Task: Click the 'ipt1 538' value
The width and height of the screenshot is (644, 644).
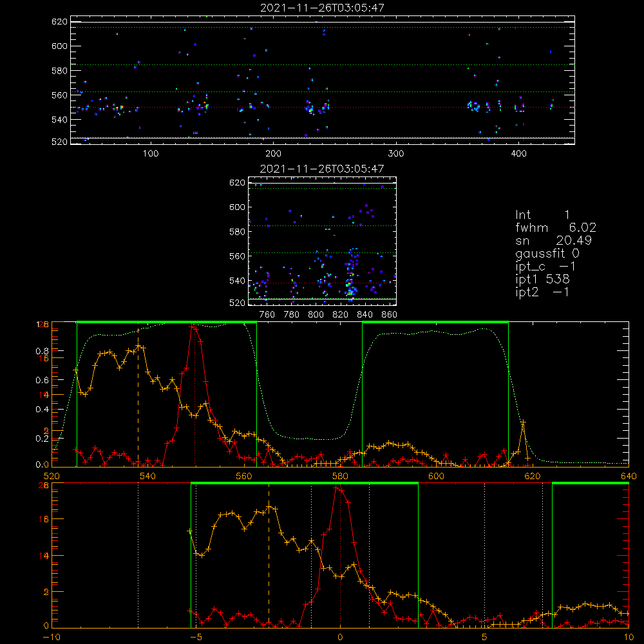Action: (x=542, y=279)
